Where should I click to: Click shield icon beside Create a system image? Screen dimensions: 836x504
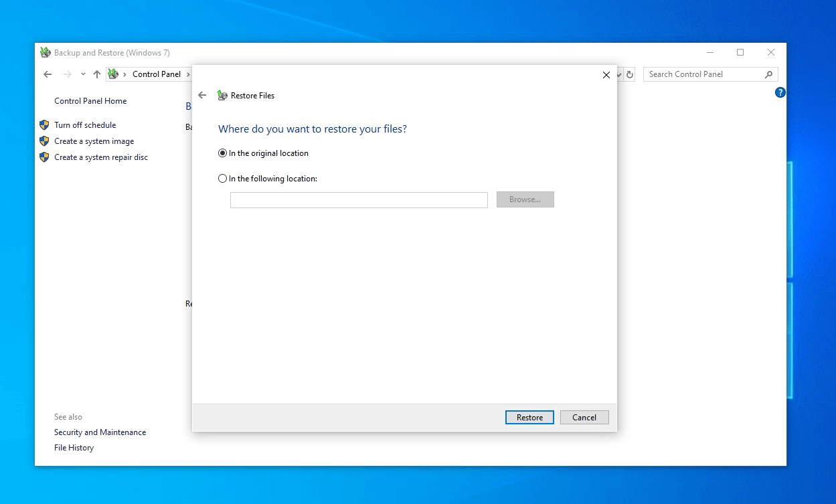coord(44,141)
